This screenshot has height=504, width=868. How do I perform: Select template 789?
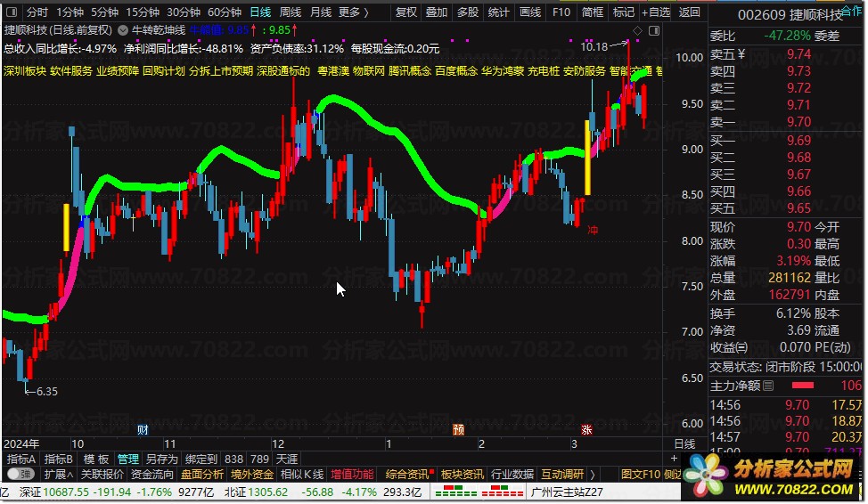coord(259,459)
